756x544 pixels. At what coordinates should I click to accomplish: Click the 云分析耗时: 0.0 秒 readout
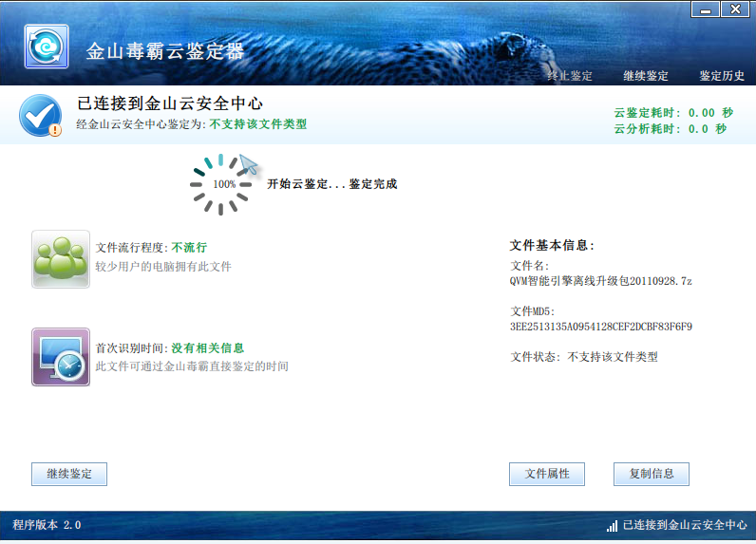pyautogui.click(x=671, y=129)
